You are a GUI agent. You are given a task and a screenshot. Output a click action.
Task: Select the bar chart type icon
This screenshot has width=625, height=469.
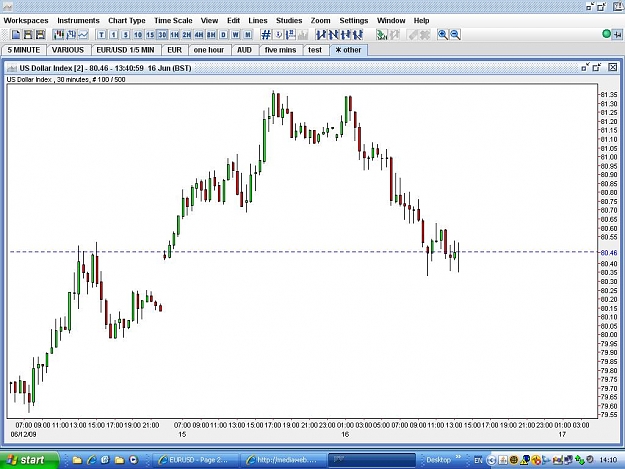tap(71, 35)
